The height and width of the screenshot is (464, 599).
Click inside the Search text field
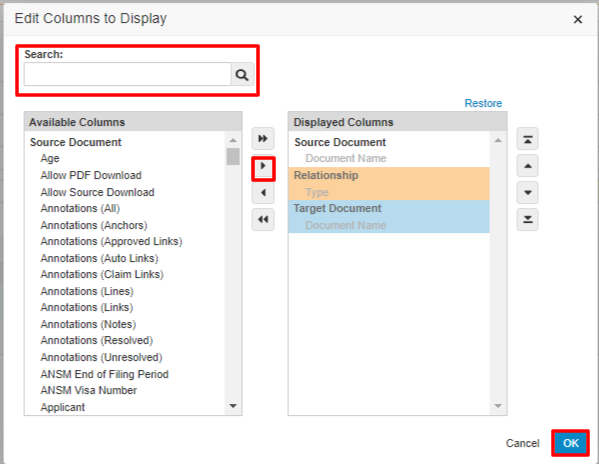point(128,74)
